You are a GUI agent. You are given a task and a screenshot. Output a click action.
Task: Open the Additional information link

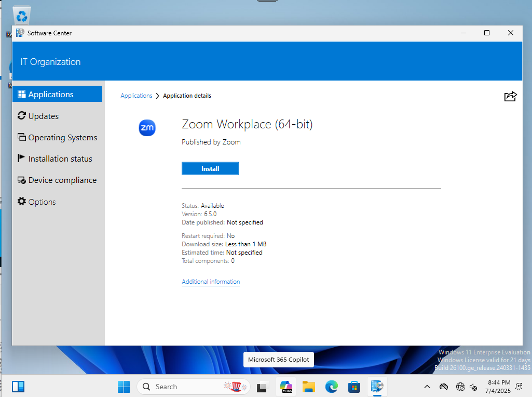pyautogui.click(x=211, y=282)
